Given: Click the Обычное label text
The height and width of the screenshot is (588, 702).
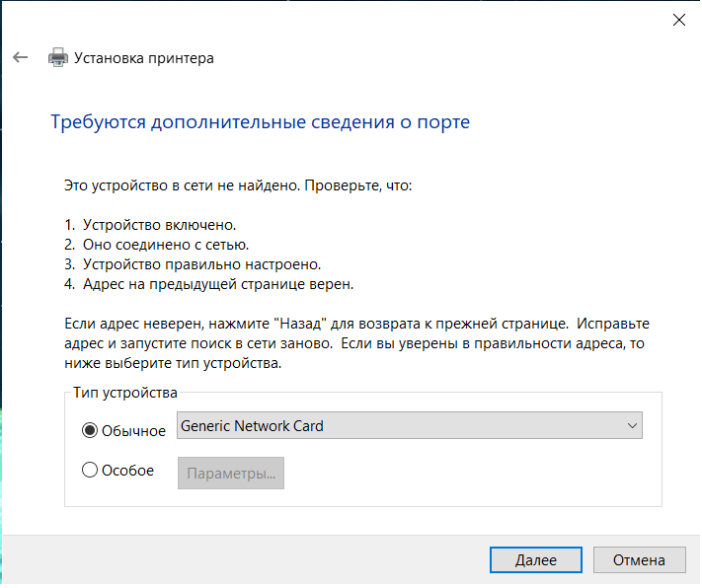Looking at the screenshot, I should (133, 431).
